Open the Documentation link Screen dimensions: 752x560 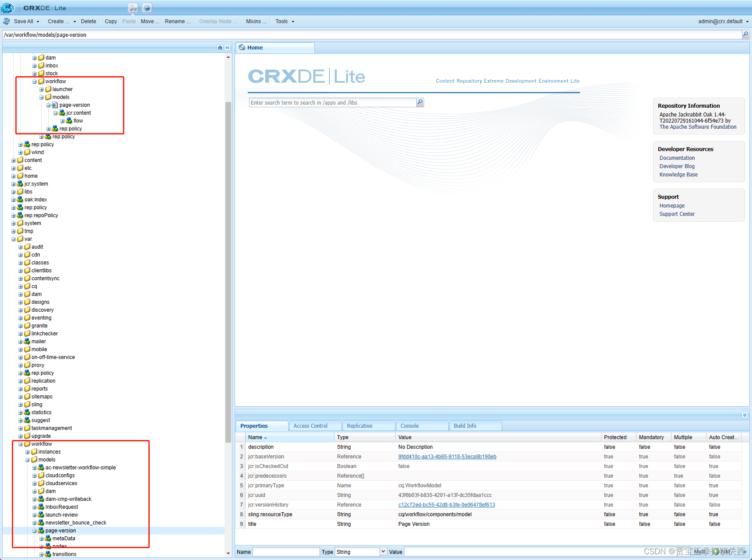click(x=676, y=158)
